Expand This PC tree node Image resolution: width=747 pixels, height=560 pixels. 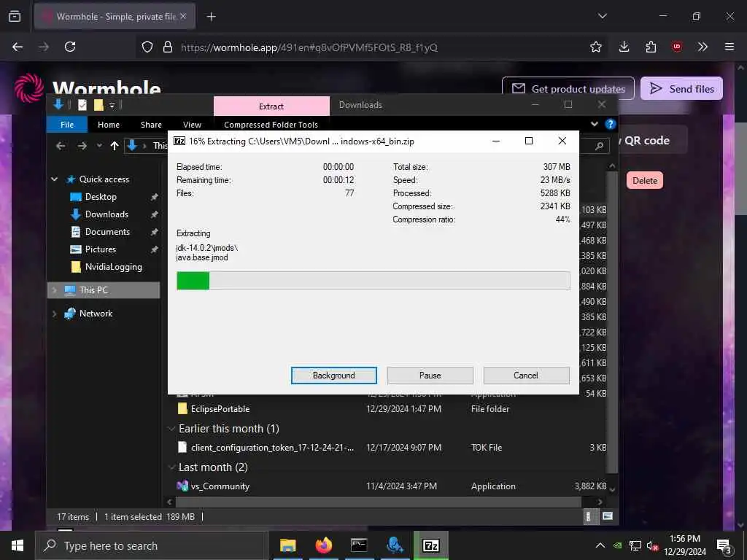54,290
